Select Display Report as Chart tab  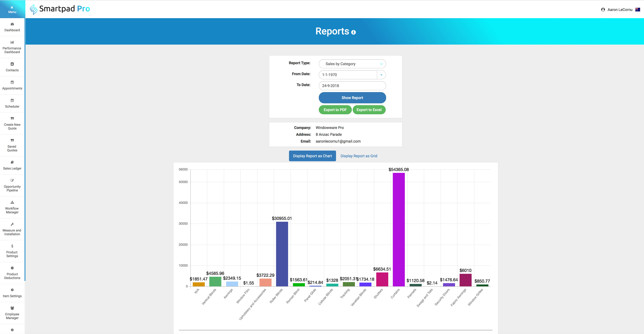[312, 156]
